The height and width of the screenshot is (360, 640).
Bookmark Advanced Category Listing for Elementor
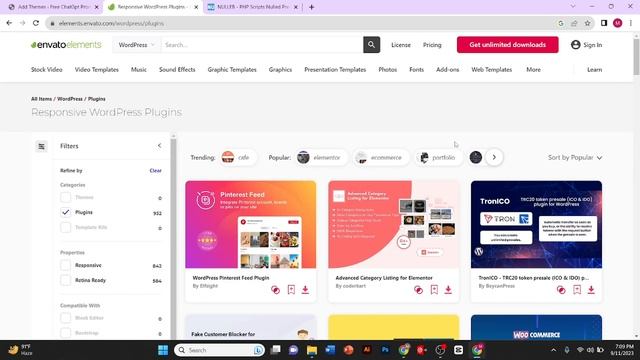tap(434, 290)
